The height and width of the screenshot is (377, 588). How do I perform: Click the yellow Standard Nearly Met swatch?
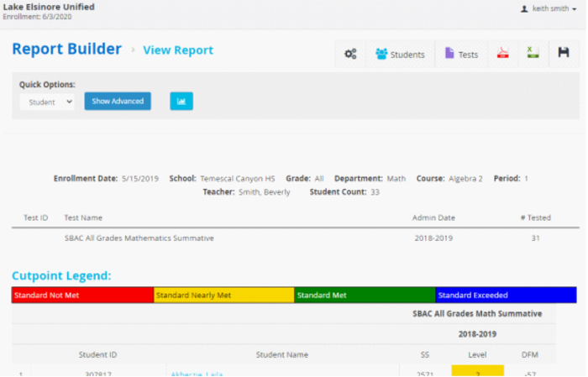[x=223, y=296]
